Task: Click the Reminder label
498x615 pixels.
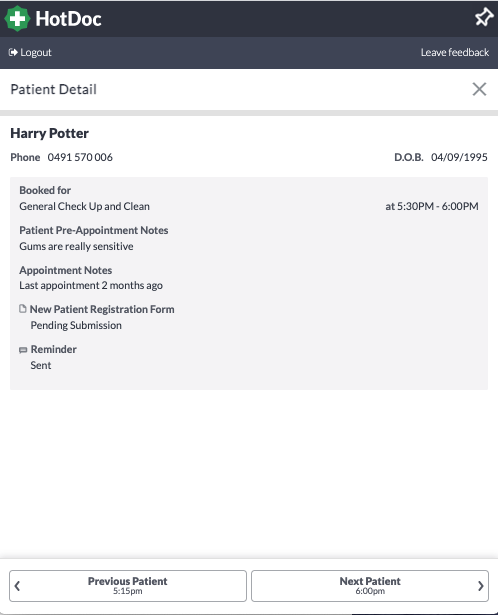Action: 54,349
